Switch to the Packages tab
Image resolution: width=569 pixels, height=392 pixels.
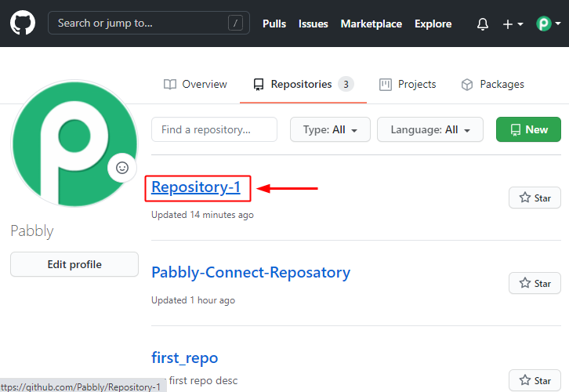tap(492, 84)
